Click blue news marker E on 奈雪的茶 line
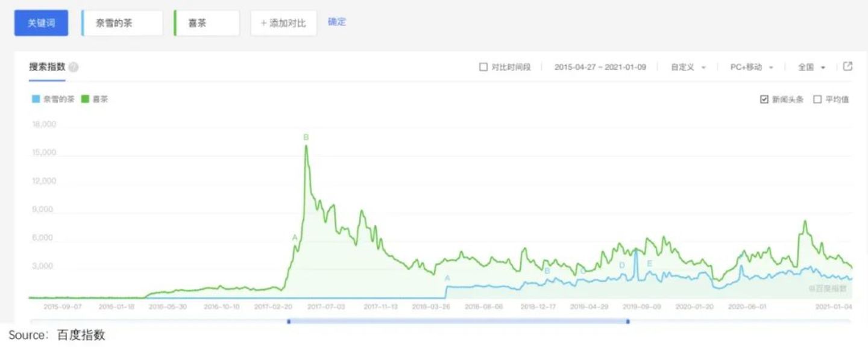The width and height of the screenshot is (868, 347). coord(649,264)
